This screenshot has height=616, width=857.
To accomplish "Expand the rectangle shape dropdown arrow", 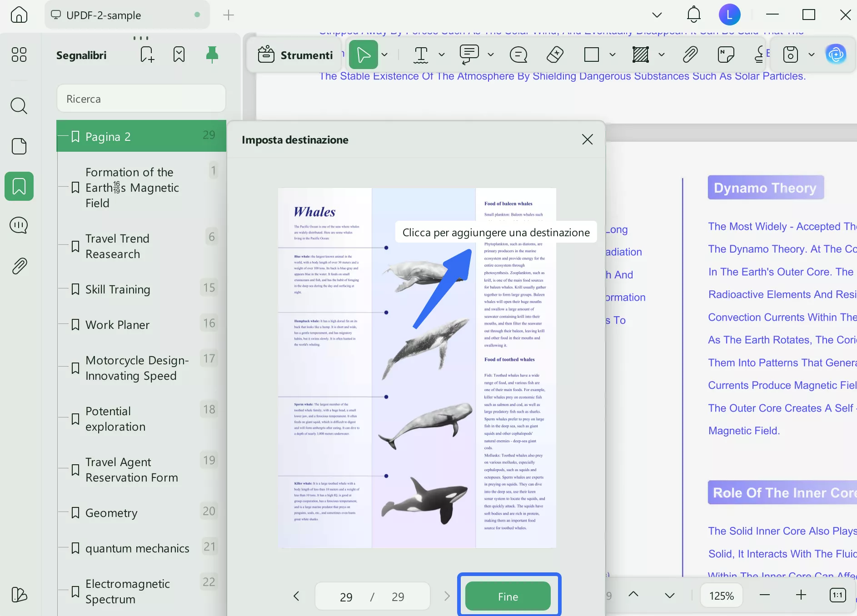I will click(613, 55).
